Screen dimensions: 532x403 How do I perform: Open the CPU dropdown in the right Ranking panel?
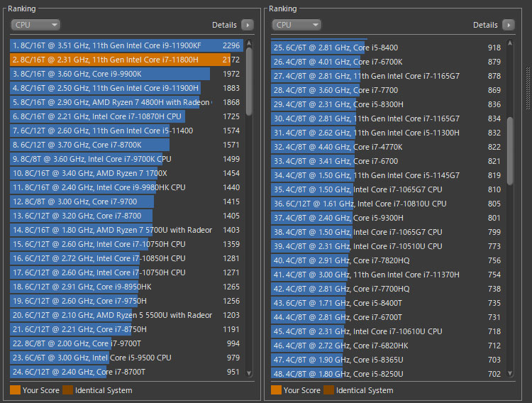tap(297, 25)
